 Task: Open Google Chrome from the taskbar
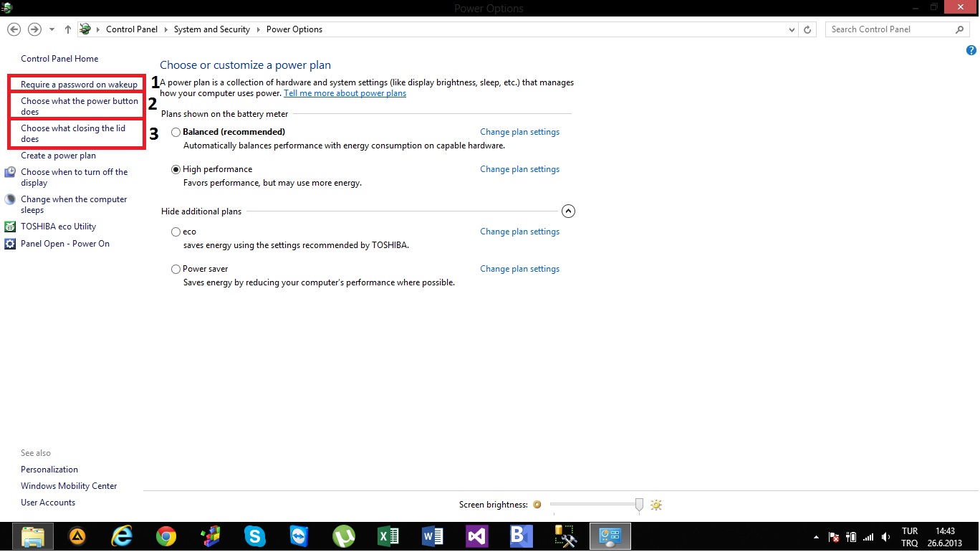(x=166, y=536)
